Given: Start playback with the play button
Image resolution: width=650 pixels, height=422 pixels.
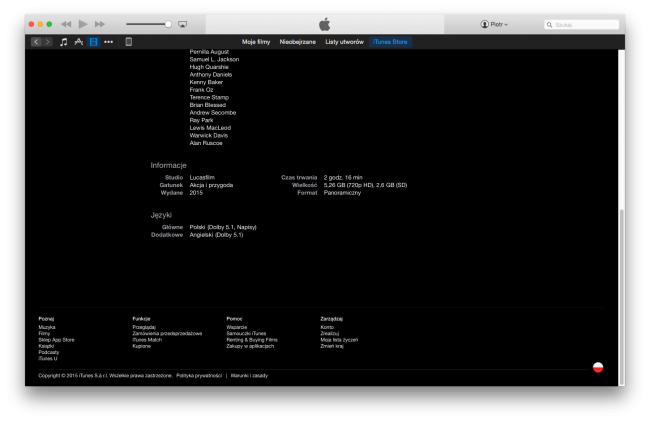Looking at the screenshot, I should coord(83,24).
